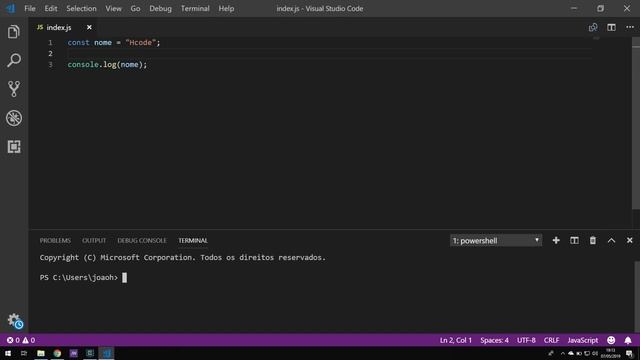The image size is (640, 360).
Task: Open the Terminal menu
Action: (x=195, y=9)
